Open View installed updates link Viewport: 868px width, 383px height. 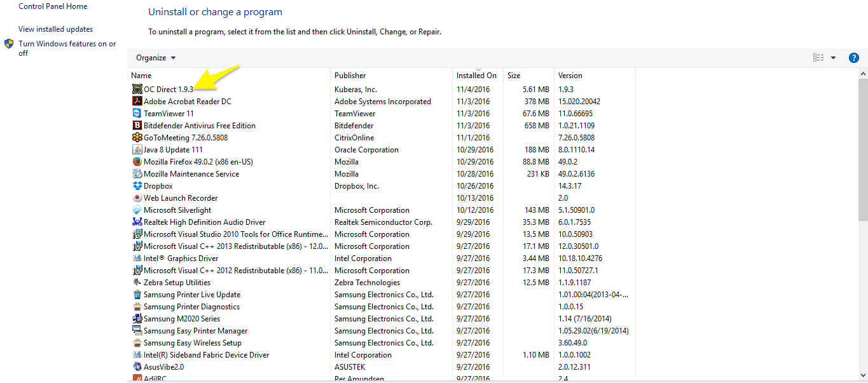(x=55, y=29)
